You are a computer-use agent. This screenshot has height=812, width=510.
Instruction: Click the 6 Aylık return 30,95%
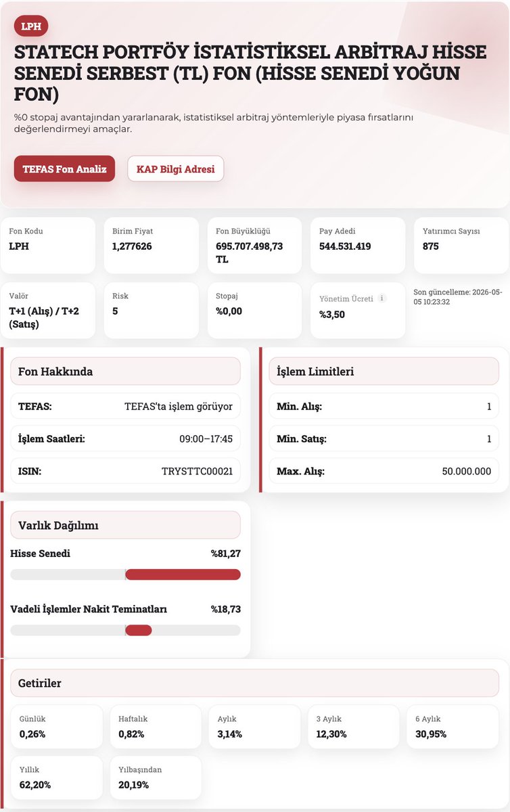[431, 734]
